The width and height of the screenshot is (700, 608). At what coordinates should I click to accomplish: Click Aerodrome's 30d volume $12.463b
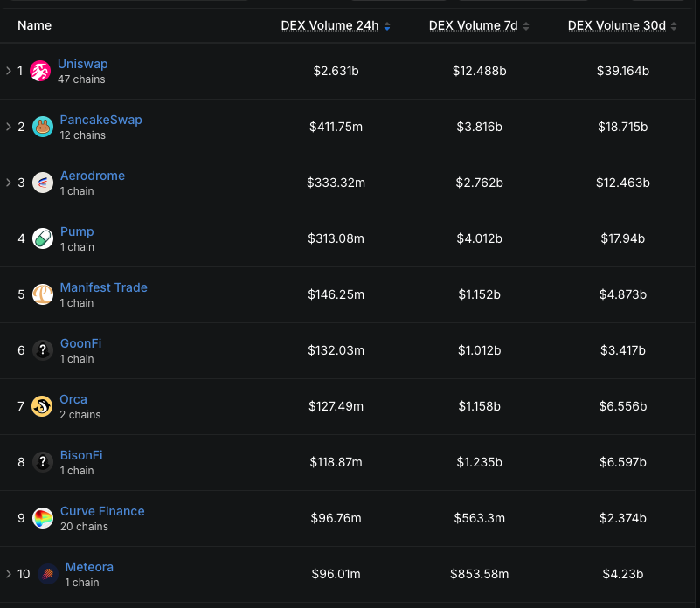tap(623, 183)
